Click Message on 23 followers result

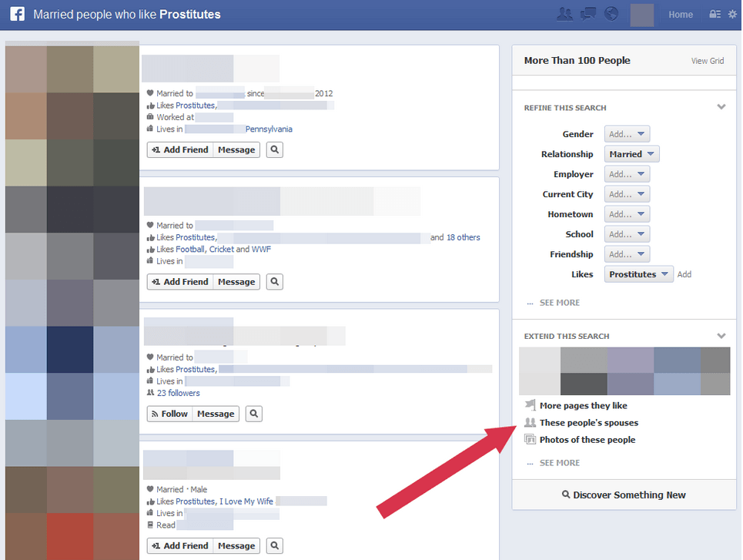(216, 414)
